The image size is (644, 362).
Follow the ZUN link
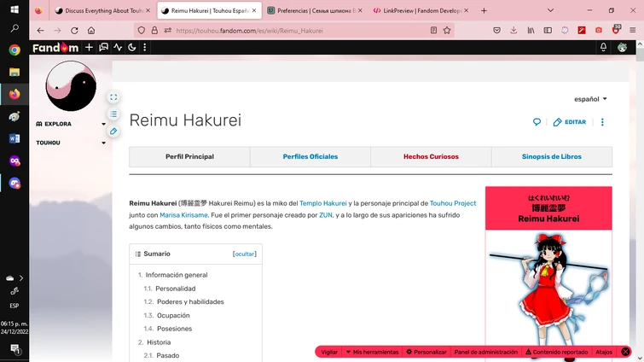tap(325, 215)
